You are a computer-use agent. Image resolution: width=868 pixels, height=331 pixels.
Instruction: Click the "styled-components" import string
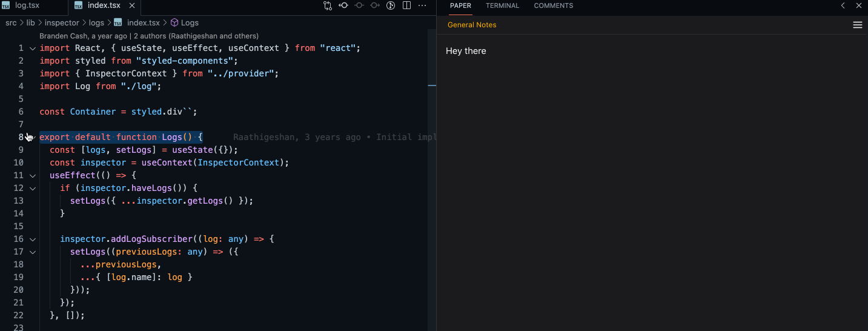(x=185, y=61)
